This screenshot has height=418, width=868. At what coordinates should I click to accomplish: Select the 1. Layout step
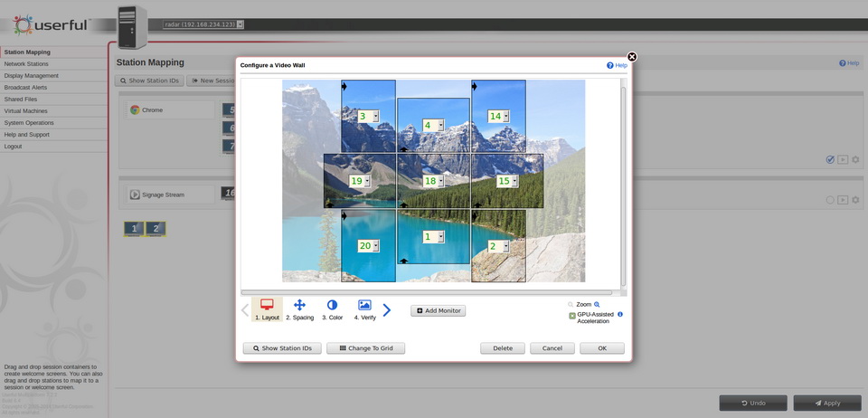tap(267, 309)
